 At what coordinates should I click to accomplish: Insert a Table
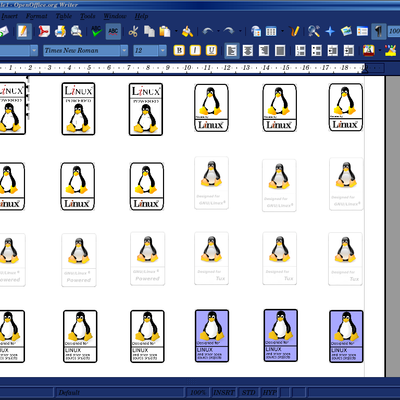pyautogui.click(x=271, y=32)
